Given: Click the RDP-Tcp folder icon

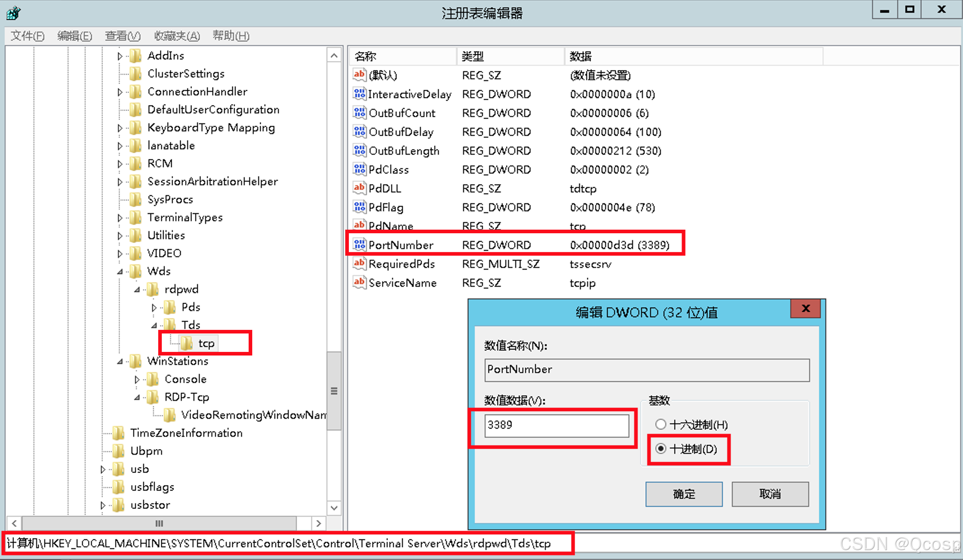Looking at the screenshot, I should 153,397.
